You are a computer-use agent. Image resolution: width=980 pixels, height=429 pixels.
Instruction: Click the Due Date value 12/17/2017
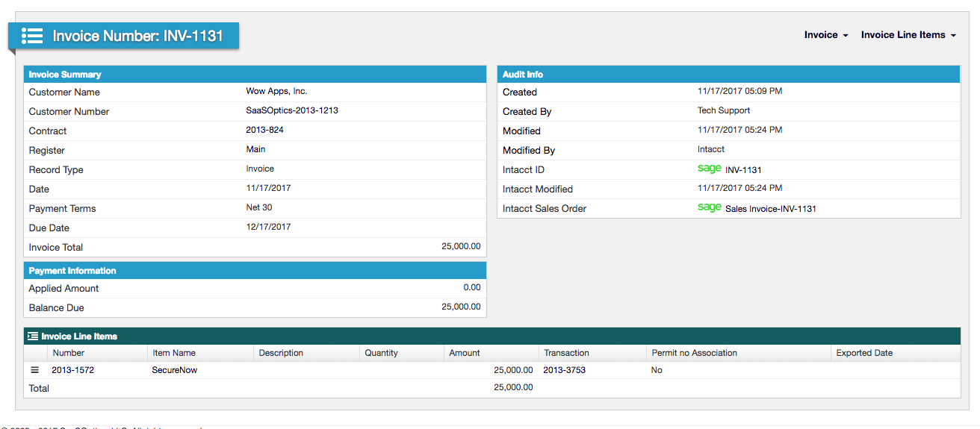tap(268, 227)
